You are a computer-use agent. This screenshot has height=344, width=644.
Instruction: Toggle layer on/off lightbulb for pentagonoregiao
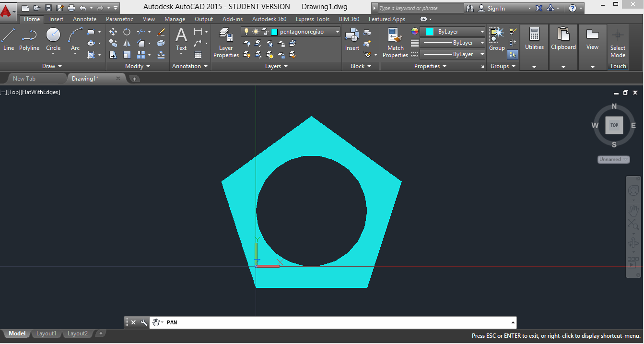tap(246, 32)
